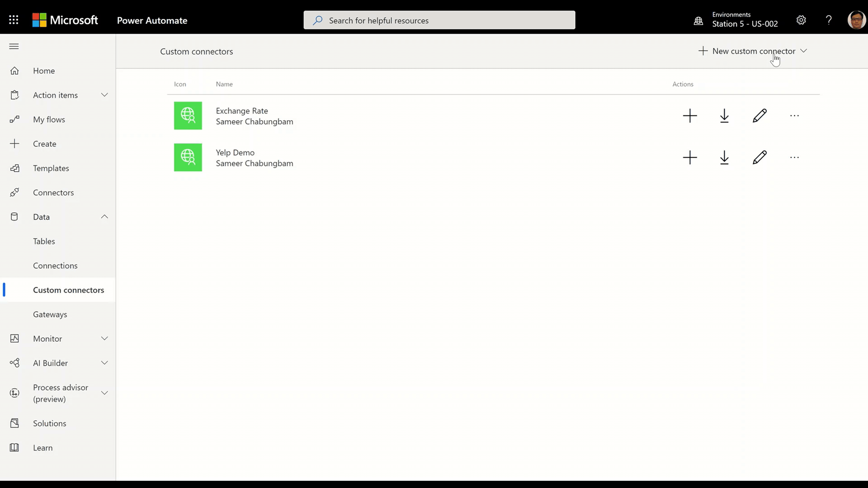
Task: Click download icon for Exchange Rate connector
Action: [x=724, y=116]
